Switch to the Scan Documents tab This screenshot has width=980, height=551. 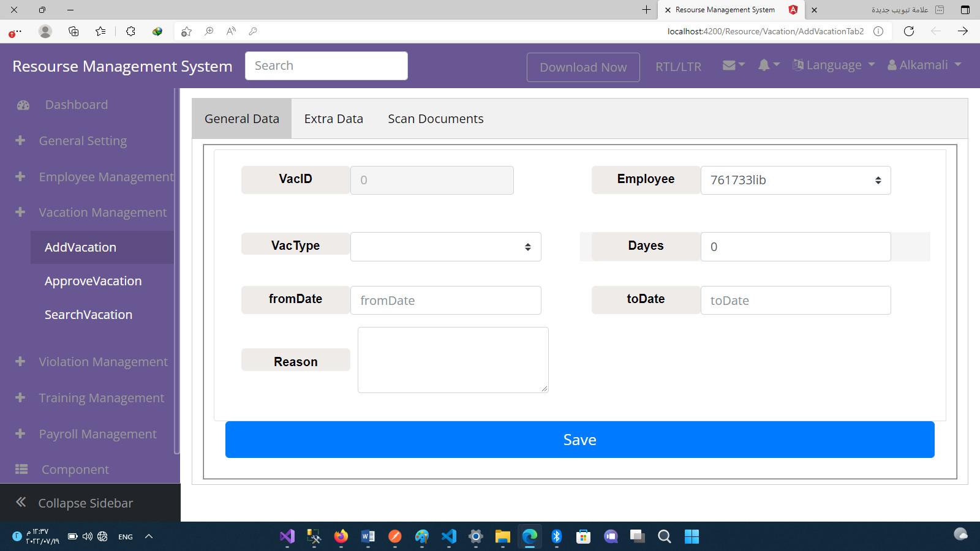coord(435,118)
